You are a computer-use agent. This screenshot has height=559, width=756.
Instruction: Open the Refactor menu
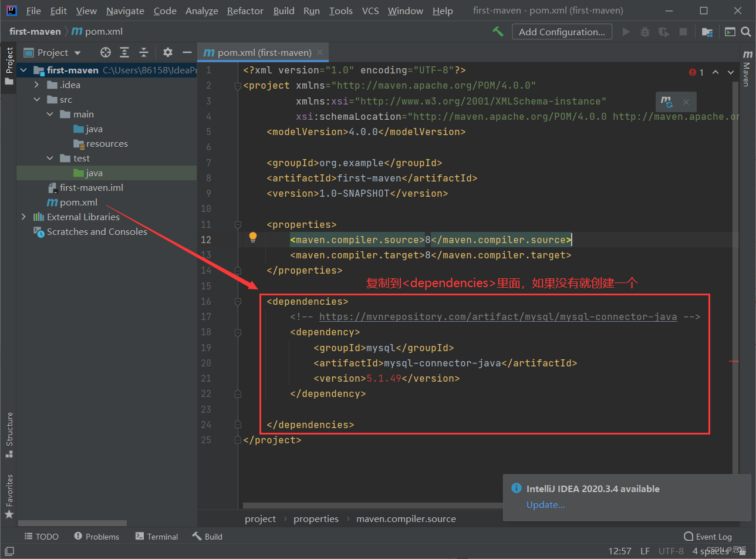(245, 11)
